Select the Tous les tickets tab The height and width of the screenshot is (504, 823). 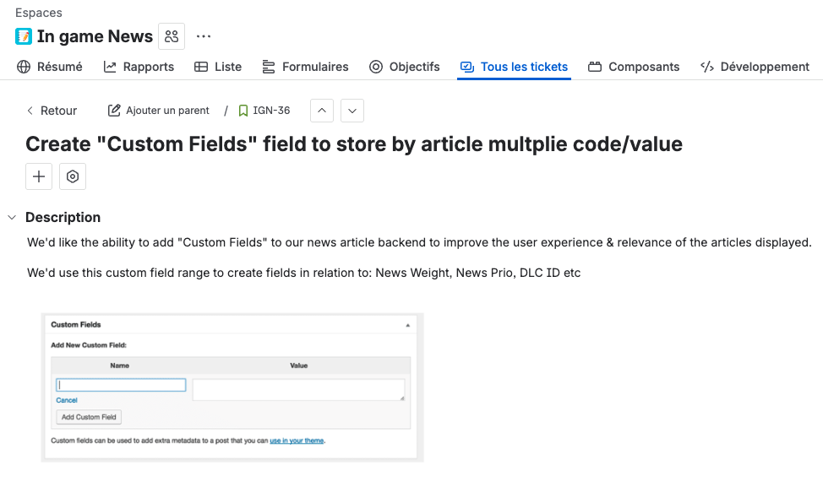tap(514, 67)
